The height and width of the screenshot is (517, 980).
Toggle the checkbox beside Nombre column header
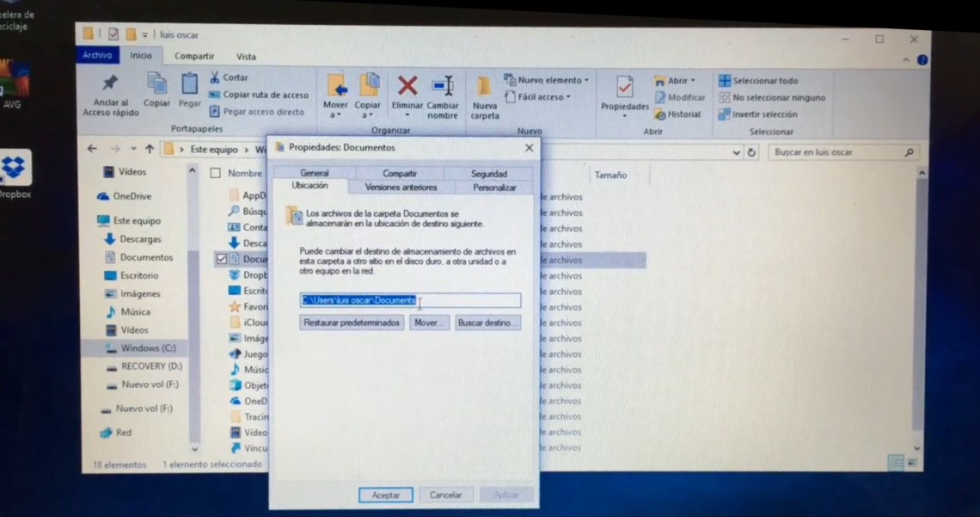[216, 173]
